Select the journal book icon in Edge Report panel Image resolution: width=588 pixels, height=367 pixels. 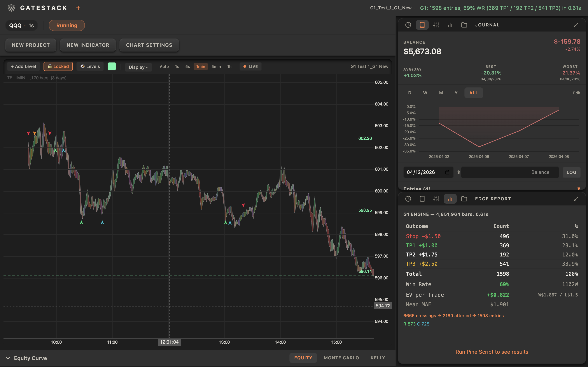pyautogui.click(x=422, y=199)
